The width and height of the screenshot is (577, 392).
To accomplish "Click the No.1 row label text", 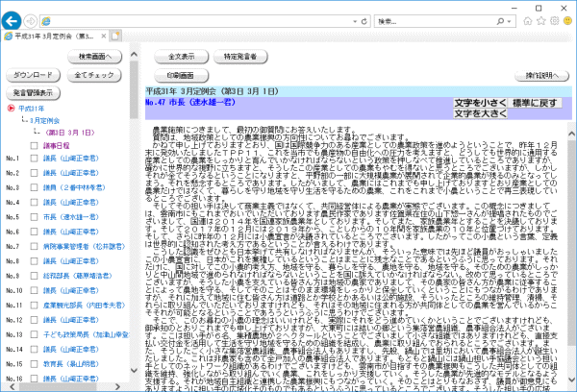I will click(x=13, y=159).
